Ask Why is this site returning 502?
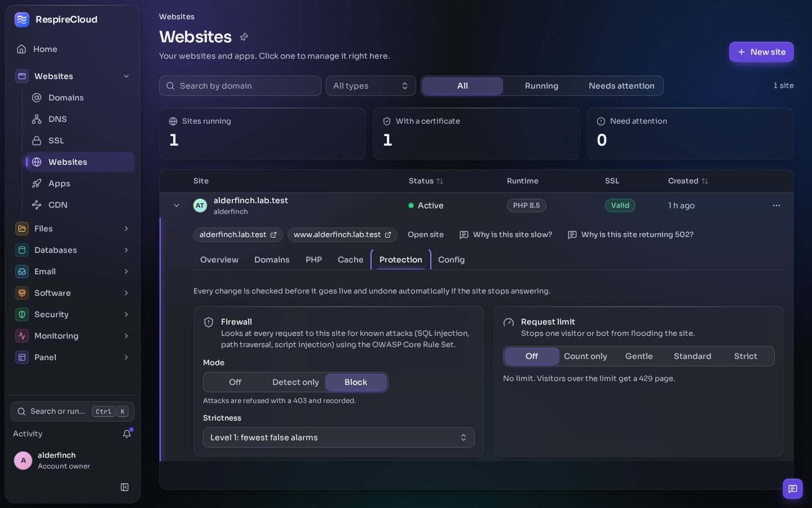This screenshot has width=812, height=508. (x=630, y=235)
